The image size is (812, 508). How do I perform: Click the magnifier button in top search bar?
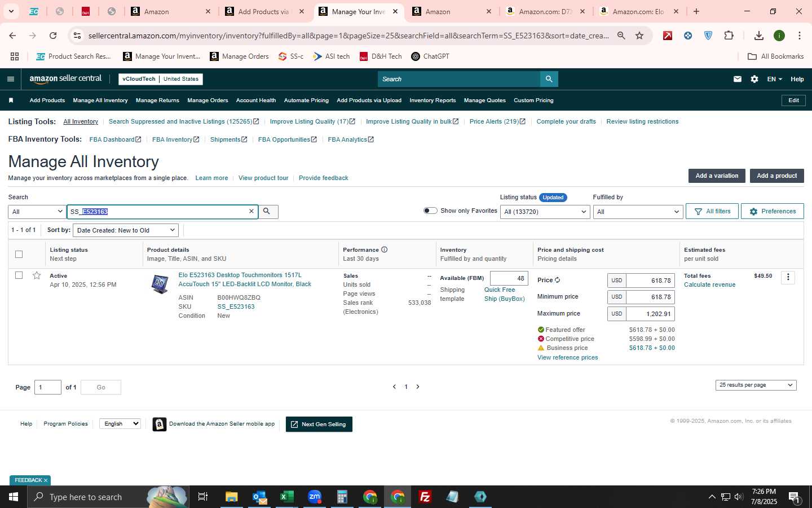549,79
